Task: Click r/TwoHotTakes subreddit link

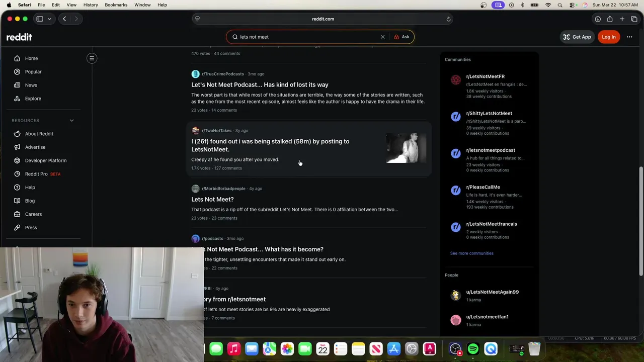Action: [217, 131]
